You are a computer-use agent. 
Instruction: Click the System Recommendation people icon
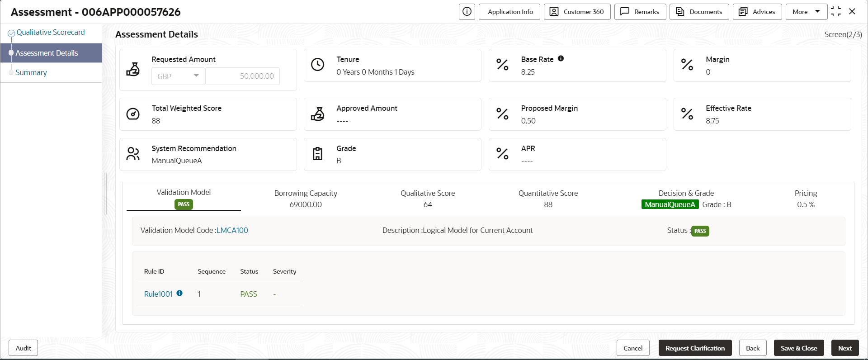[x=133, y=154]
